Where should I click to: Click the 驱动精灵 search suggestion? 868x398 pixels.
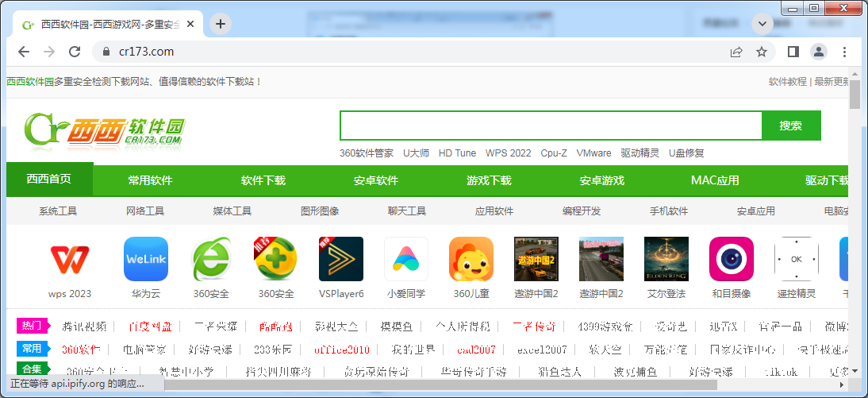tap(640, 153)
